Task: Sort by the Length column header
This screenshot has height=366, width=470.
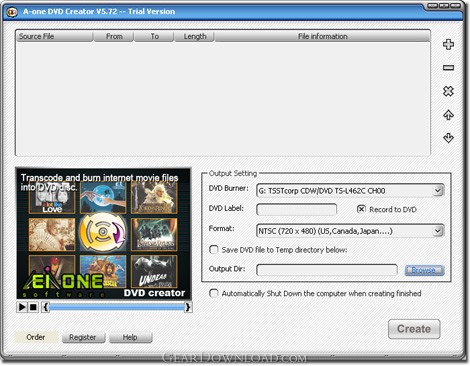Action: [194, 36]
